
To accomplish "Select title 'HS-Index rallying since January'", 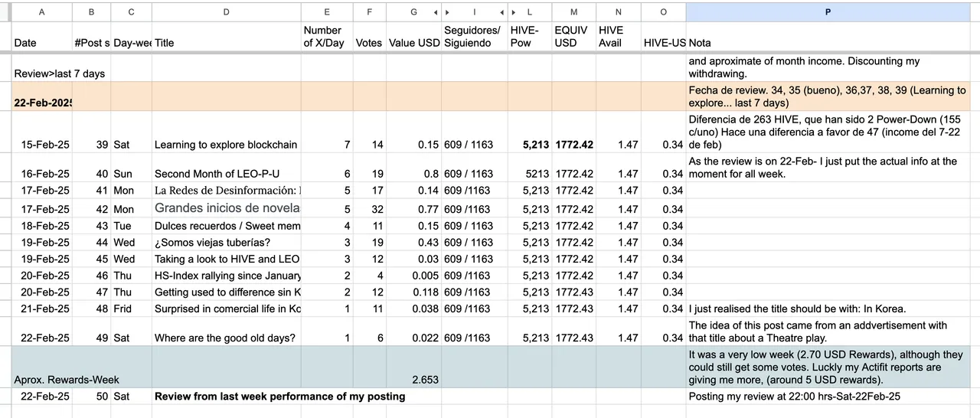I will coord(226,276).
